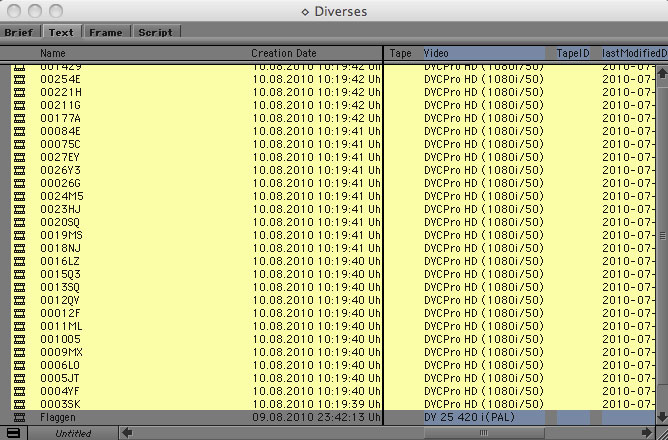Select the clip icon beside 001005
The image size is (668, 440).
point(19,339)
